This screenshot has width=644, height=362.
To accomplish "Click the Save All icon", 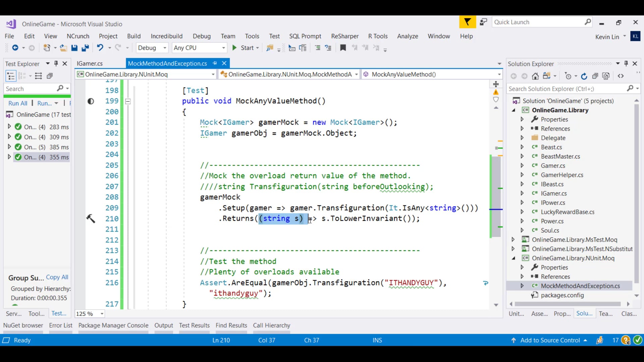I will (x=86, y=48).
